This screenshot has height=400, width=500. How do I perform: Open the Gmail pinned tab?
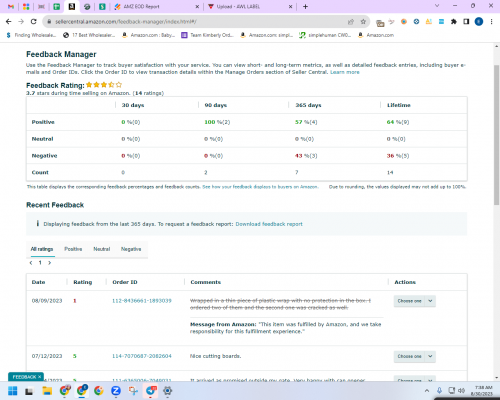click(x=11, y=6)
